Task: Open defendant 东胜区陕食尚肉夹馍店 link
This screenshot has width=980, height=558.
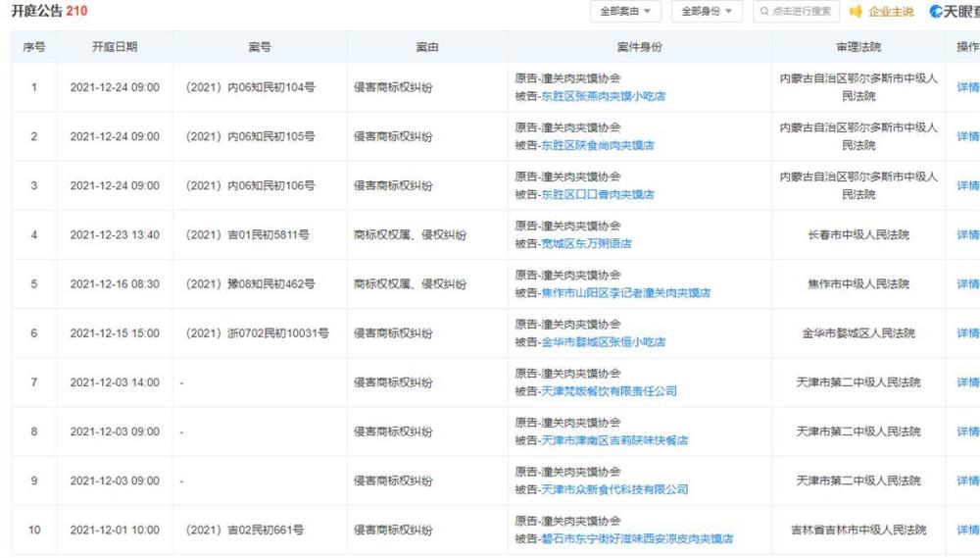Action: pos(598,145)
